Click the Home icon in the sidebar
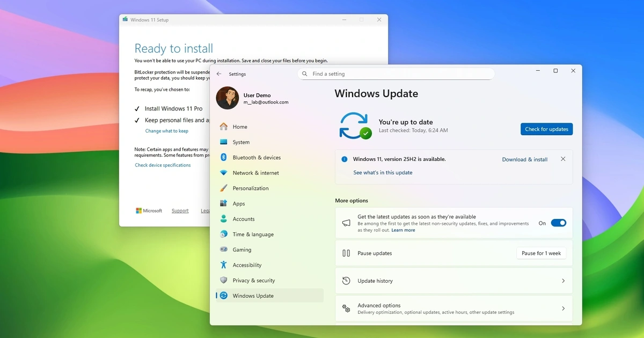This screenshot has width=644, height=338. (x=224, y=127)
